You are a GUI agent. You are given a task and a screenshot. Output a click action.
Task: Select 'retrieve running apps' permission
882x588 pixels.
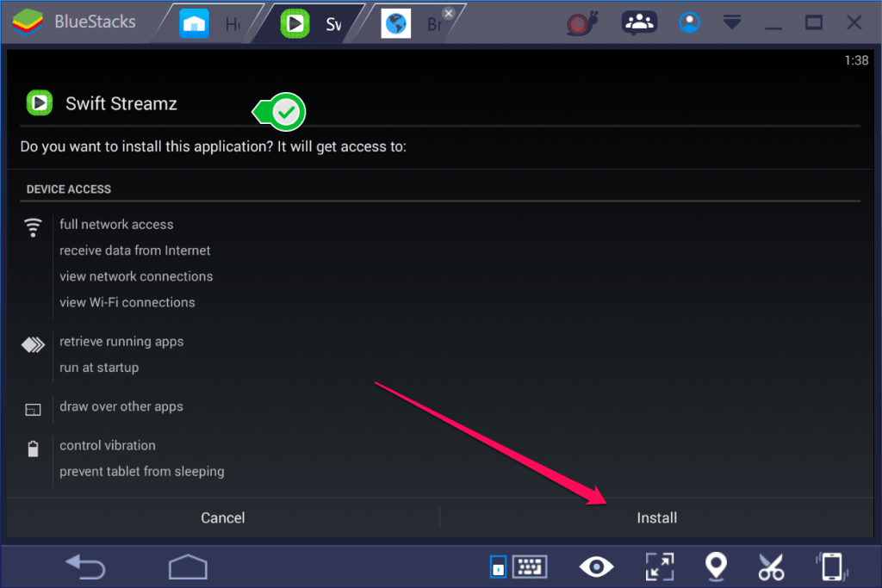pyautogui.click(x=121, y=341)
